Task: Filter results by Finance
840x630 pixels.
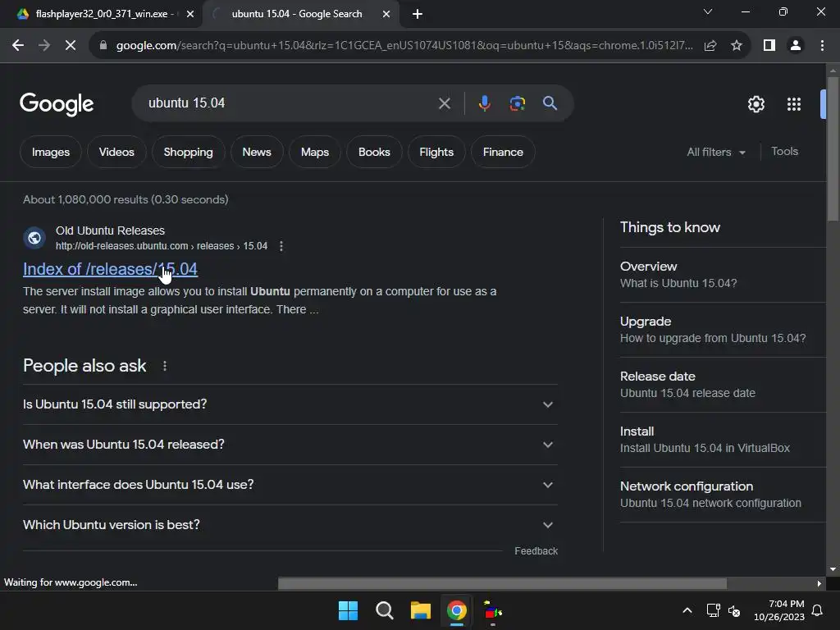Action: (x=503, y=152)
